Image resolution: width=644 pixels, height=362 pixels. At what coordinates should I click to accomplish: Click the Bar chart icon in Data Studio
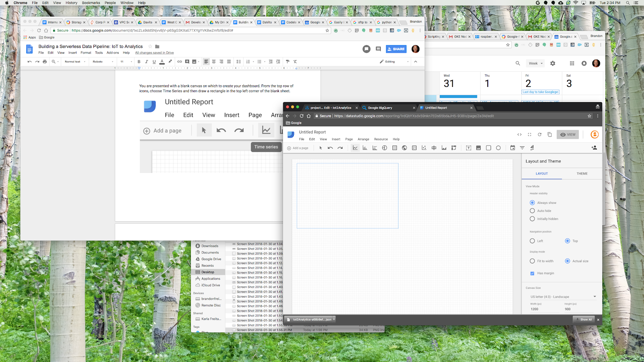click(x=365, y=148)
